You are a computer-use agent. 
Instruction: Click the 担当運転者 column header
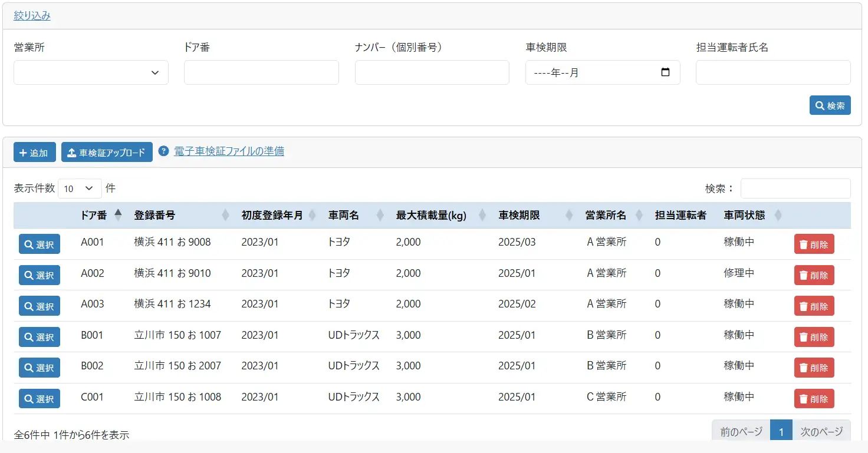(x=680, y=216)
